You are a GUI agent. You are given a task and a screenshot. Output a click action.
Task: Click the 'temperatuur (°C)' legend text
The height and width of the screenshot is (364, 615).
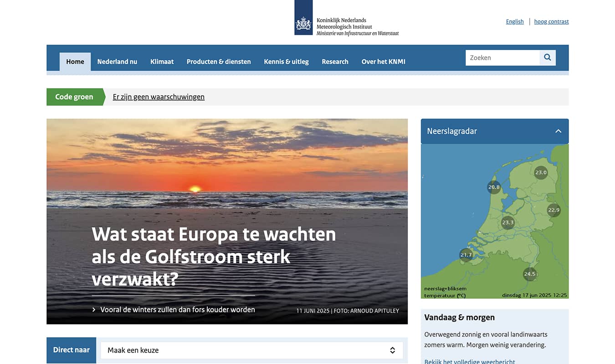tap(445, 295)
